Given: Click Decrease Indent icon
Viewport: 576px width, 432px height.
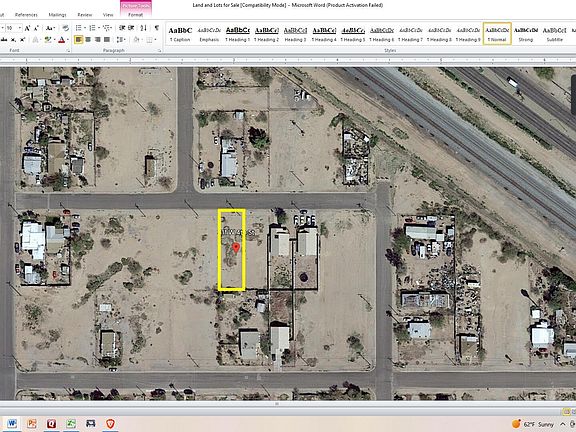Looking at the screenshot, I should pos(122,28).
